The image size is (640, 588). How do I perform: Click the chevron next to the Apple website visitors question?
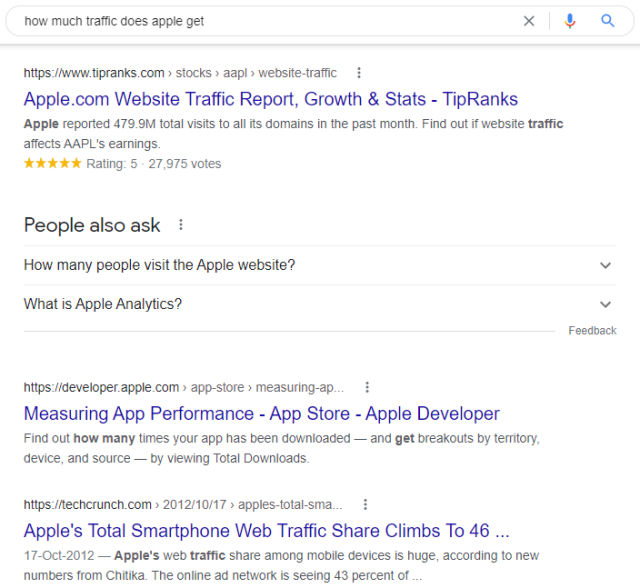tap(605, 265)
